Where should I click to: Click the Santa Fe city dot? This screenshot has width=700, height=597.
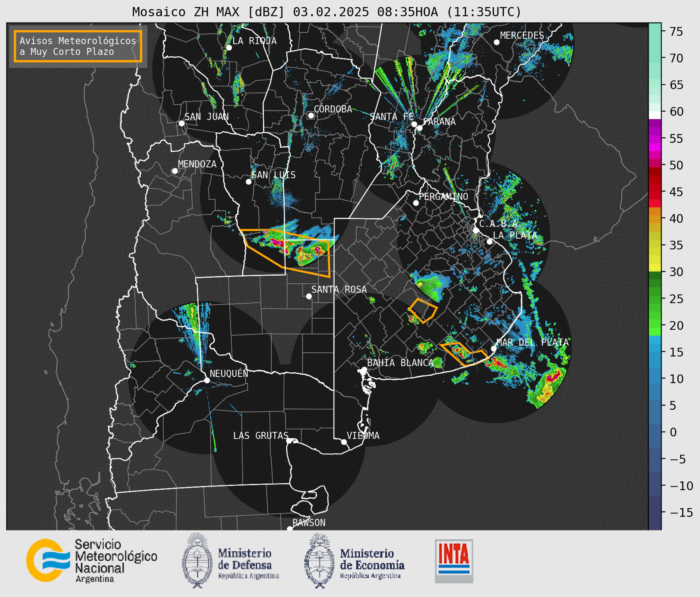click(x=414, y=124)
